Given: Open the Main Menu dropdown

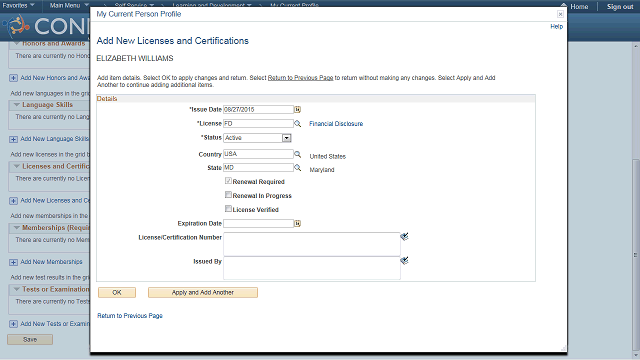Looking at the screenshot, I should (69, 5).
